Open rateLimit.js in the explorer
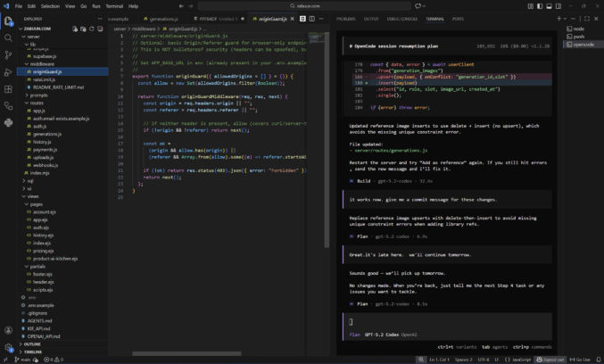The width and height of the screenshot is (604, 364). click(x=45, y=79)
